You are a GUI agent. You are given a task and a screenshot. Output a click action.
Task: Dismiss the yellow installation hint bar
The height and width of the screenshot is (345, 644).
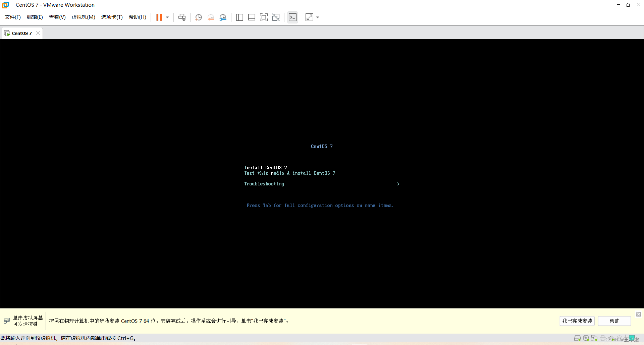639,314
